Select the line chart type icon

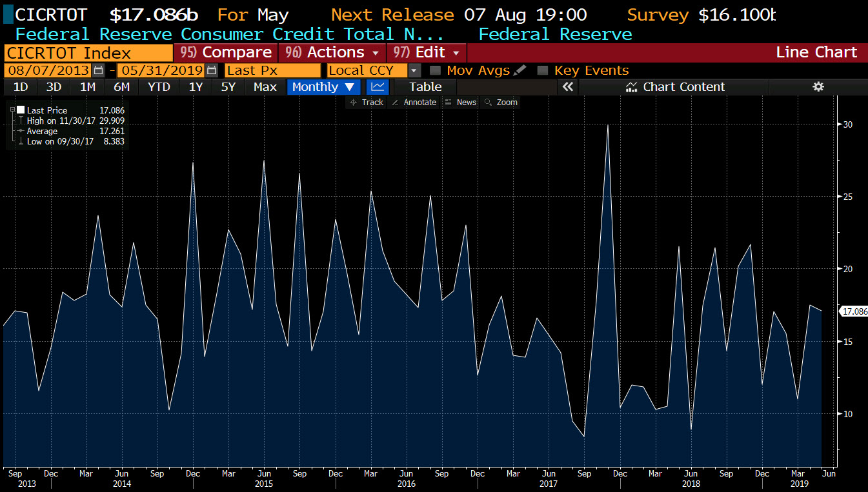(x=378, y=86)
